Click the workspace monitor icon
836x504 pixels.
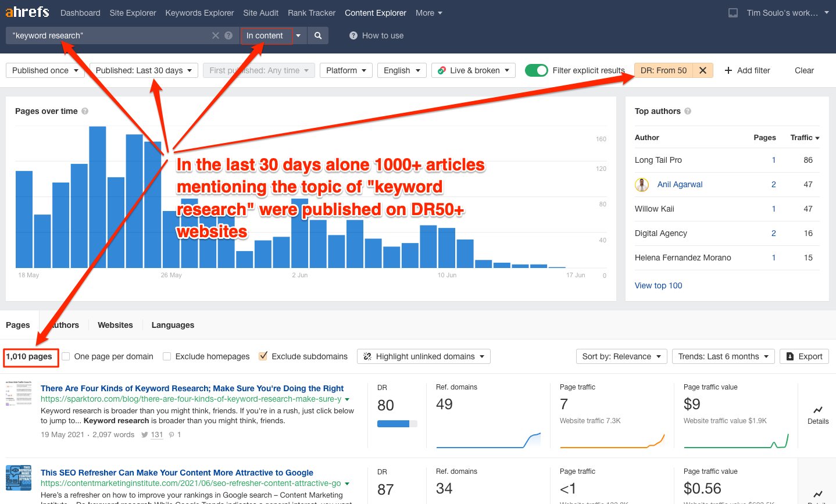click(x=733, y=13)
